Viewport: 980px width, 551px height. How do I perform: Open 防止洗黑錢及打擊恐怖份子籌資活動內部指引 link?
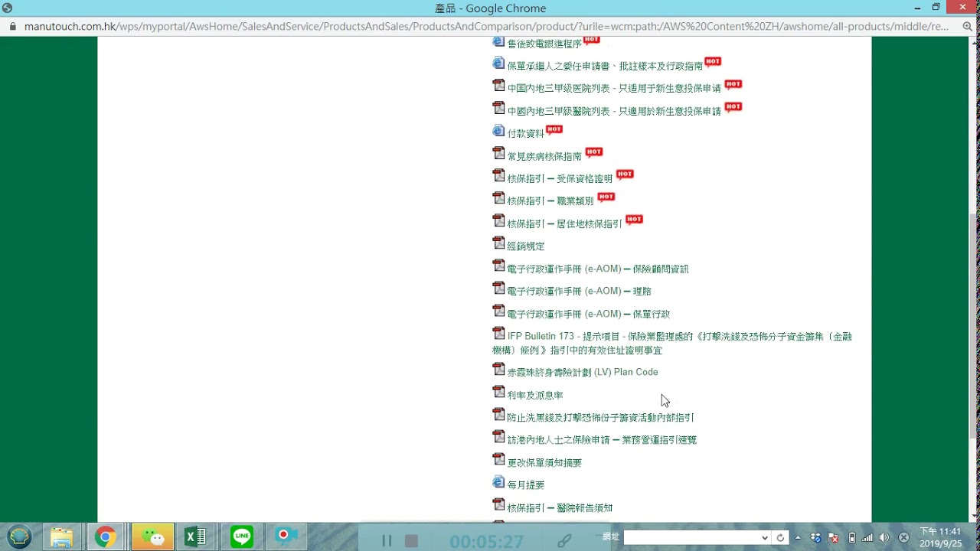click(600, 417)
